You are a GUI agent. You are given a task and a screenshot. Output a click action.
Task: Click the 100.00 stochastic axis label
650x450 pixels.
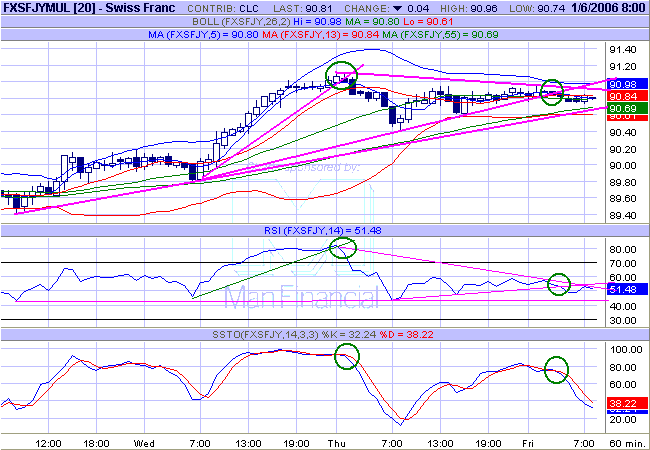tap(626, 349)
